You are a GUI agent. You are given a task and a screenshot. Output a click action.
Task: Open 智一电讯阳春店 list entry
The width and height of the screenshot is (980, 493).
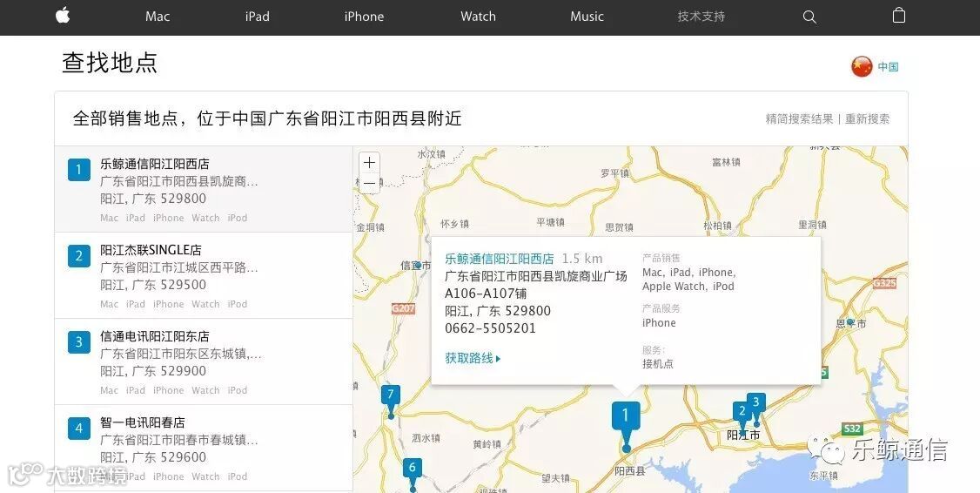point(143,423)
